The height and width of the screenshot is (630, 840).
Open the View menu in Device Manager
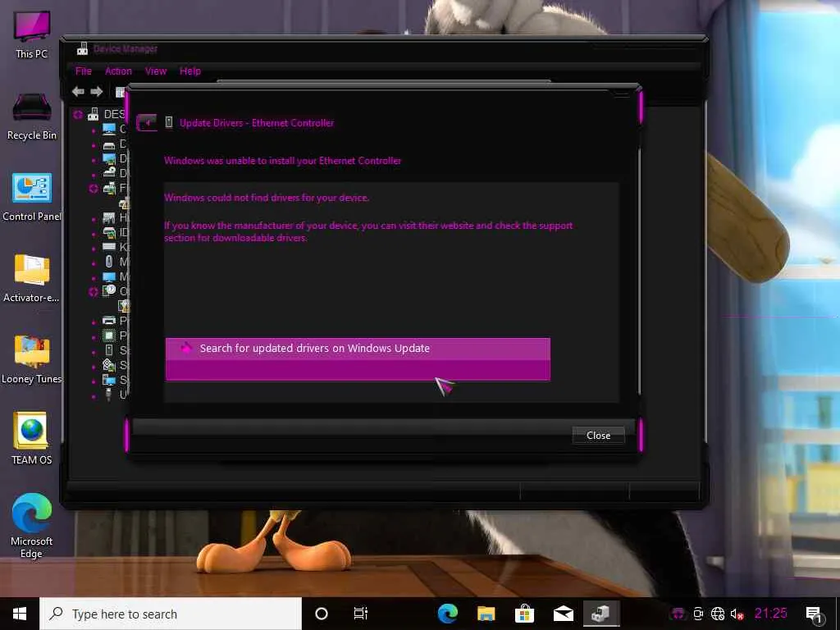[x=156, y=71]
